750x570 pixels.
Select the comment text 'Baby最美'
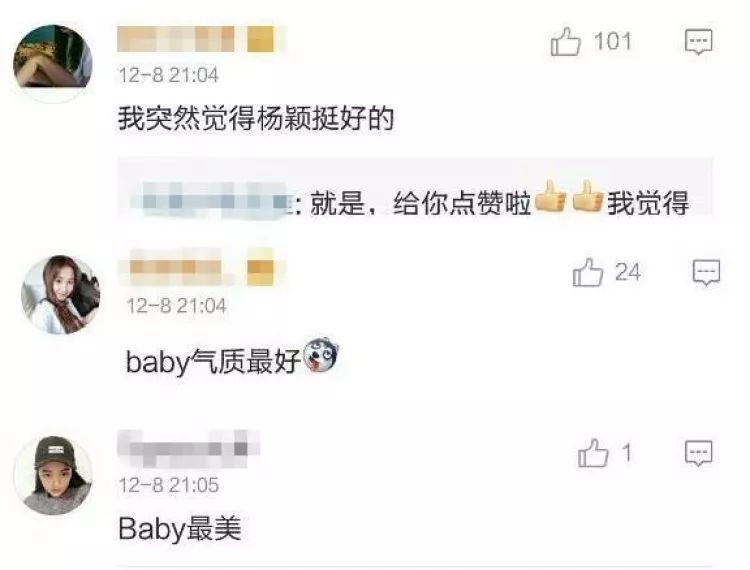(180, 529)
